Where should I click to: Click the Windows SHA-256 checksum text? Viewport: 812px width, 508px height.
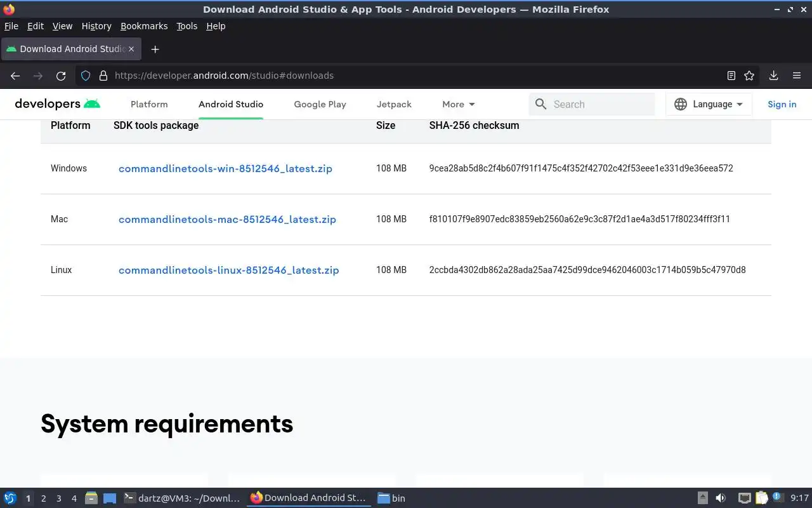click(x=581, y=168)
